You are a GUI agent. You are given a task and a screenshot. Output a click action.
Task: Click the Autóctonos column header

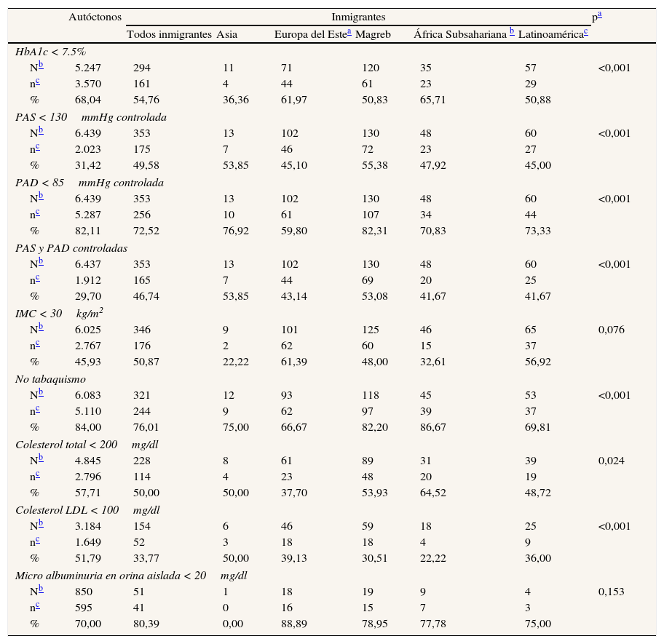pos(95,17)
